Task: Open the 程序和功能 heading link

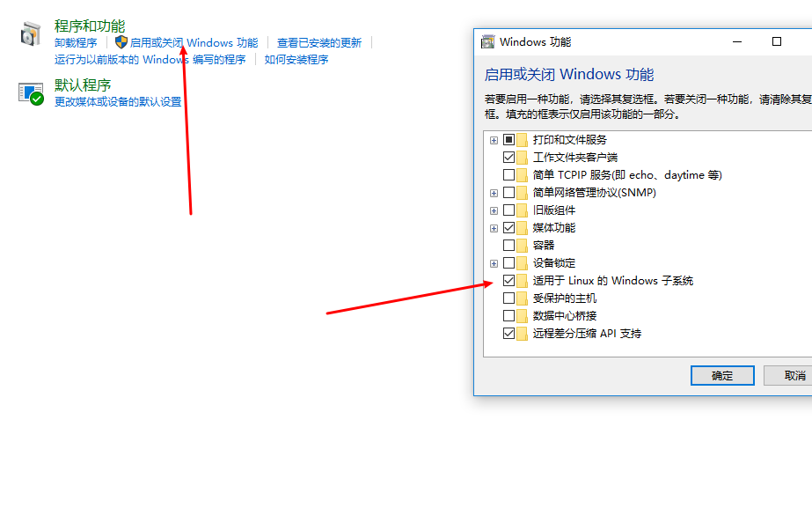Action: (90, 26)
